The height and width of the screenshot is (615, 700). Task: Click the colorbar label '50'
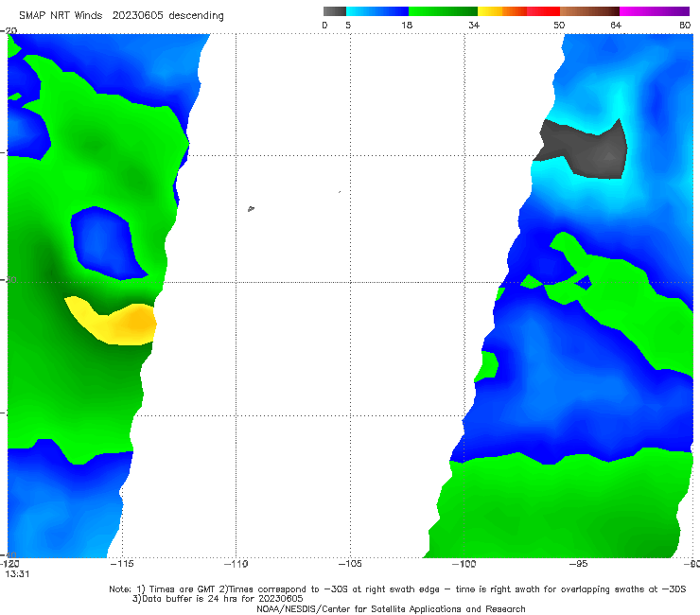[559, 26]
